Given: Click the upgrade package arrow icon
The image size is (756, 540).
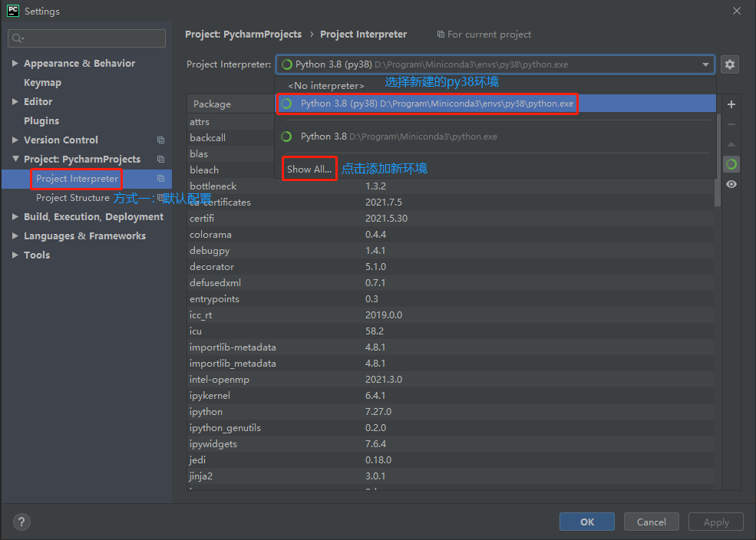Looking at the screenshot, I should pos(731,144).
